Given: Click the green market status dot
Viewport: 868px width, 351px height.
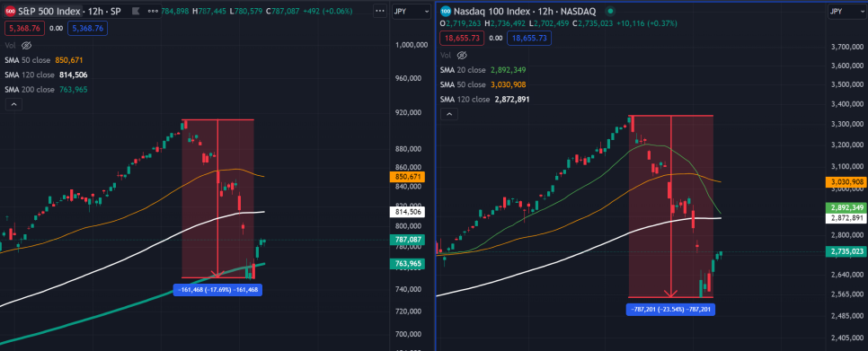Looking at the screenshot, I should [610, 11].
